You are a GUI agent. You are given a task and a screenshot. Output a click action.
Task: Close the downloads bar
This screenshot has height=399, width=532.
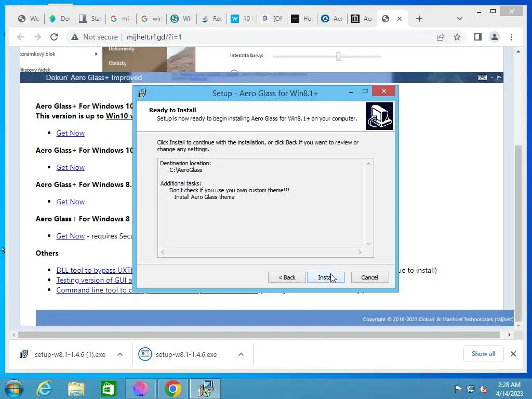[513, 354]
